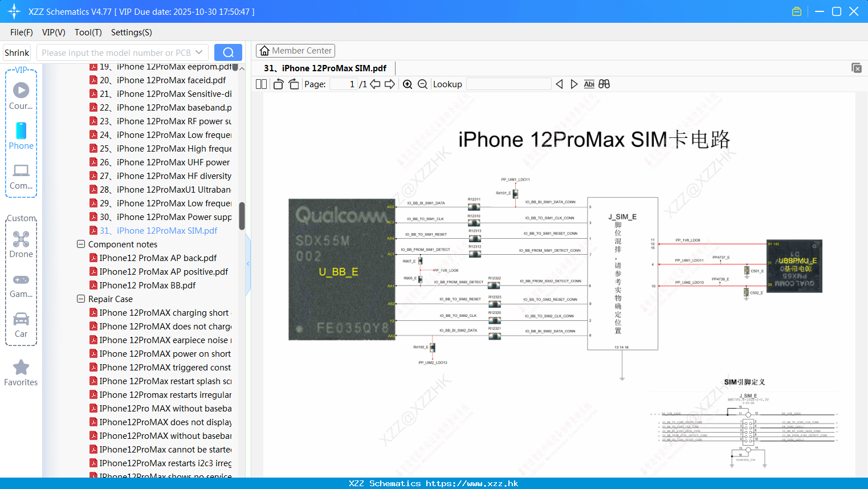This screenshot has width=868, height=489.
Task: Click the U_BB_E Qualcomm chip in schematic
Action: click(x=342, y=270)
